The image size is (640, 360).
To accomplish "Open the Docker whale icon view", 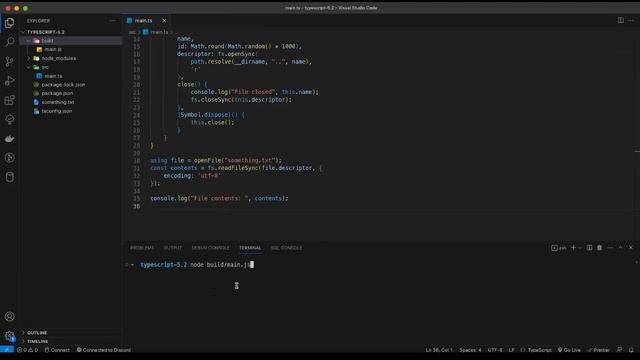I will click(x=9, y=139).
